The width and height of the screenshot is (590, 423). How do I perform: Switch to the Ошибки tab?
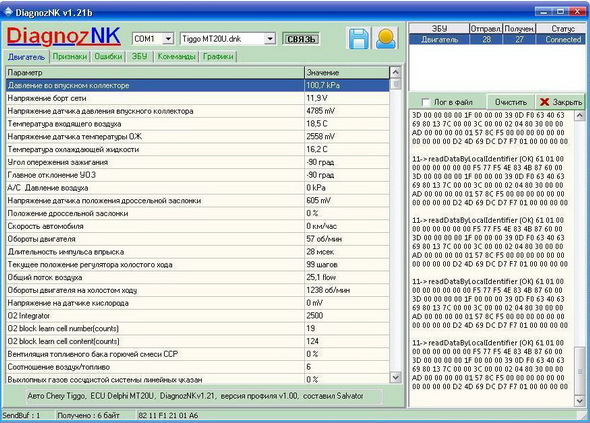pyautogui.click(x=108, y=56)
